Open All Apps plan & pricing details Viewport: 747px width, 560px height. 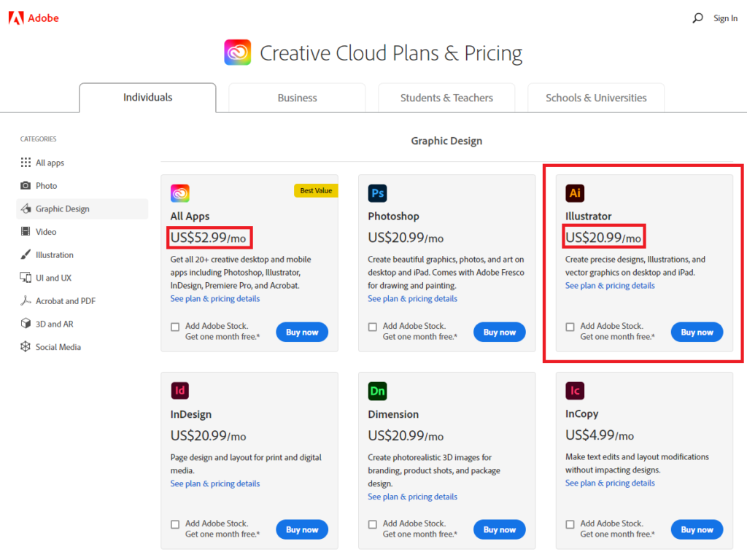click(x=215, y=298)
